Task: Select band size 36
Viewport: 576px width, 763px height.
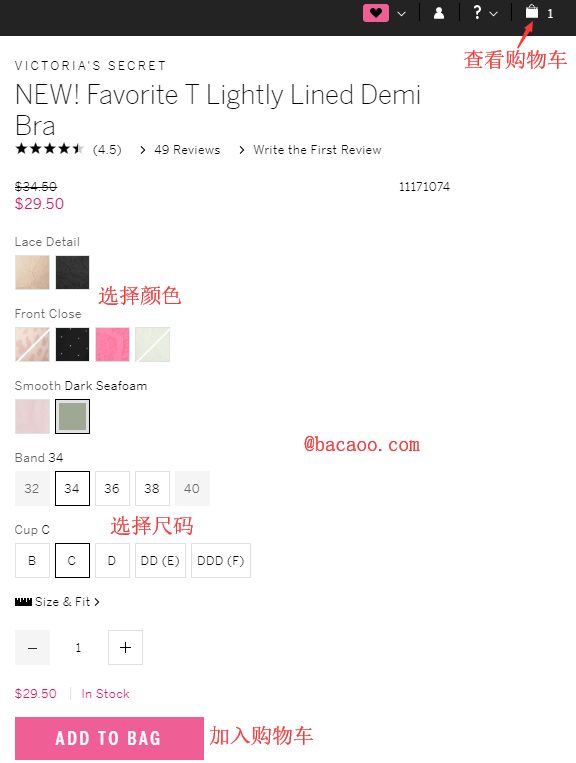Action: coord(112,488)
